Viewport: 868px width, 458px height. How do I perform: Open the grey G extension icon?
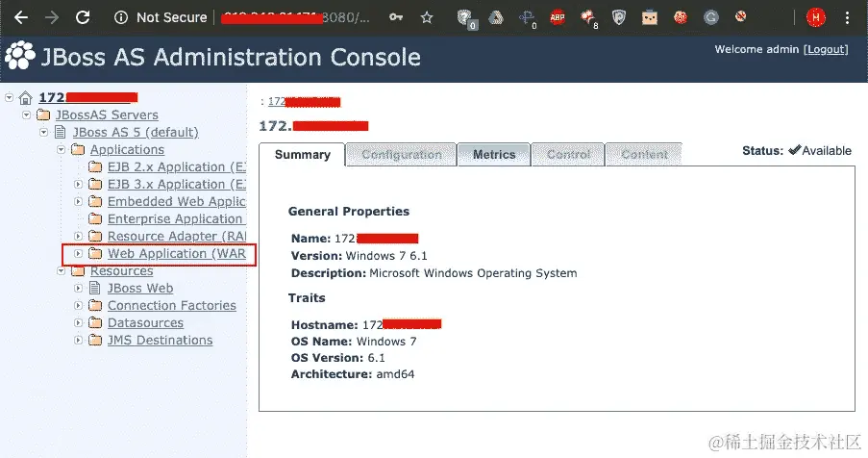coord(710,17)
